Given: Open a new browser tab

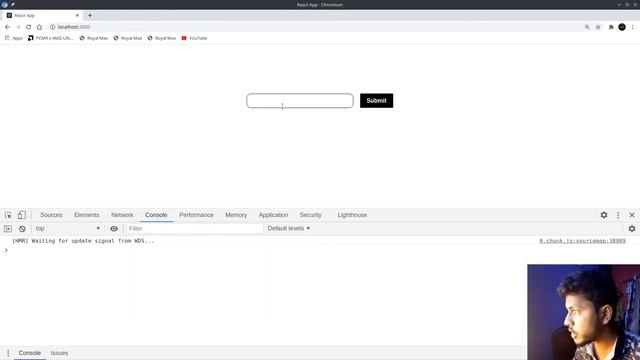Looking at the screenshot, I should tap(90, 16).
